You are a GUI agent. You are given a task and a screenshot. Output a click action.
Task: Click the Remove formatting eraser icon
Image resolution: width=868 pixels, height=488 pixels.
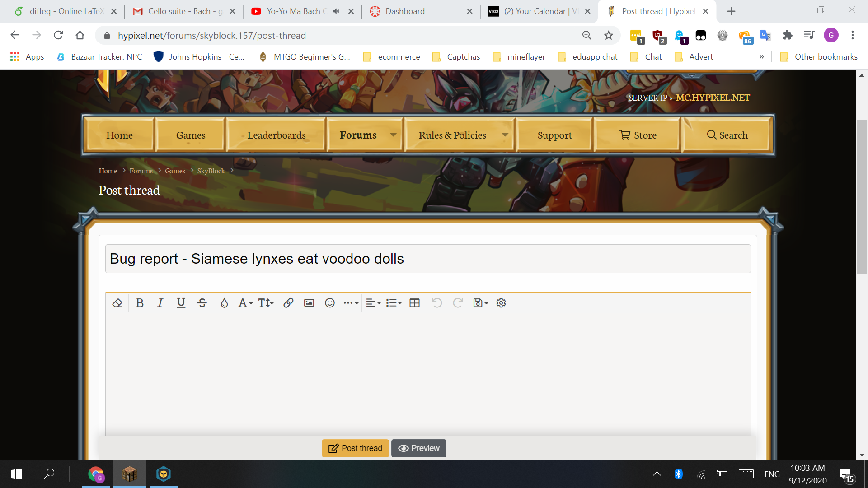coord(117,303)
